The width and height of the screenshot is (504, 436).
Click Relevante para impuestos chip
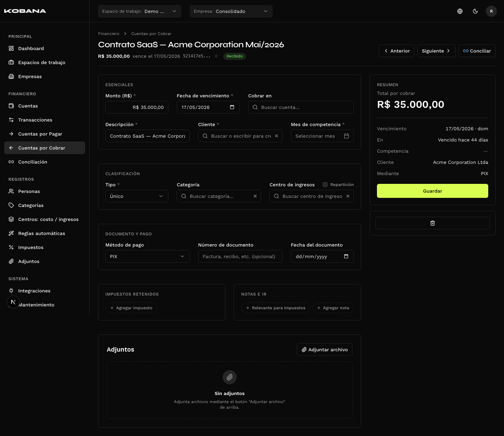pyautogui.click(x=275, y=308)
